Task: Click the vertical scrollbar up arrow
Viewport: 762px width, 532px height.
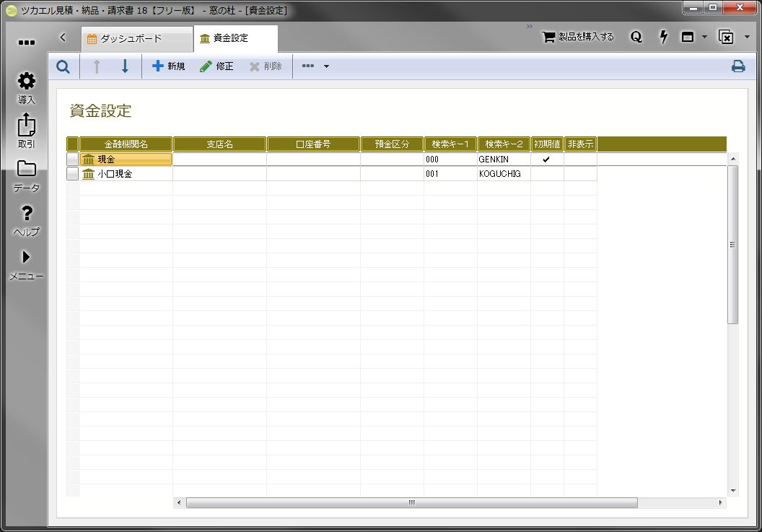Action: pyautogui.click(x=733, y=159)
